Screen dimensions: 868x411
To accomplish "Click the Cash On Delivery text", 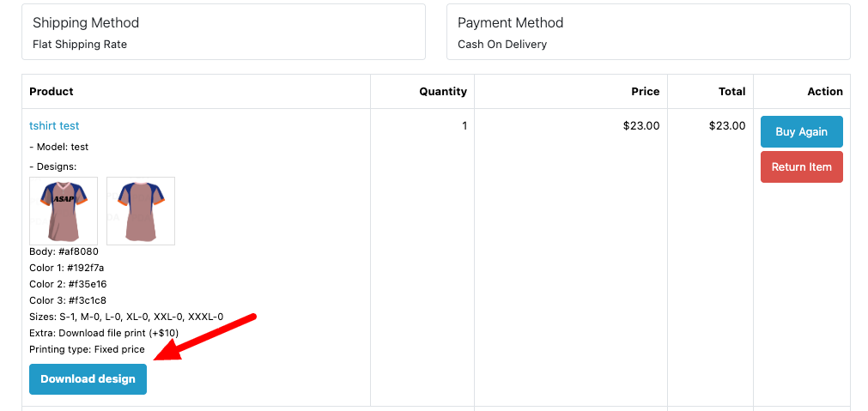I will pos(502,44).
